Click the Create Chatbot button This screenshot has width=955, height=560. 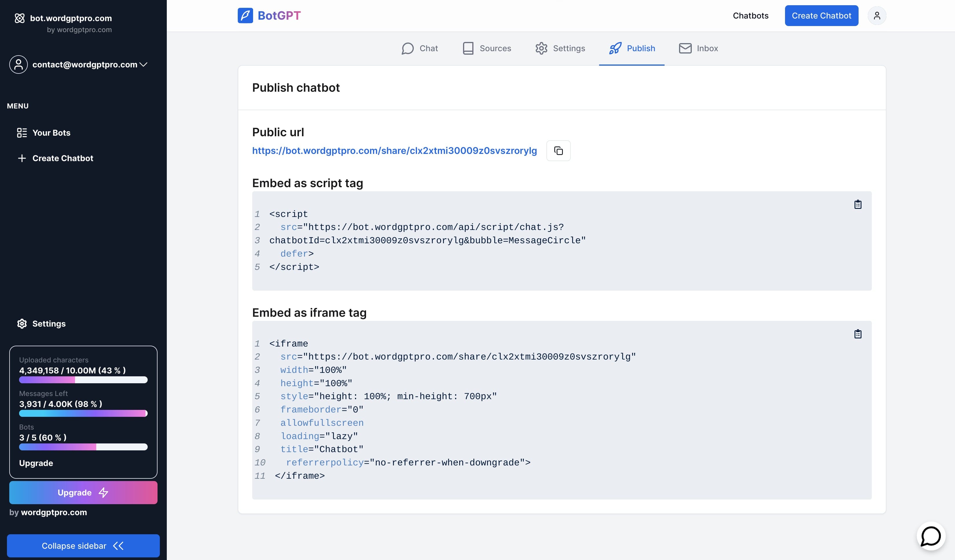coord(821,16)
